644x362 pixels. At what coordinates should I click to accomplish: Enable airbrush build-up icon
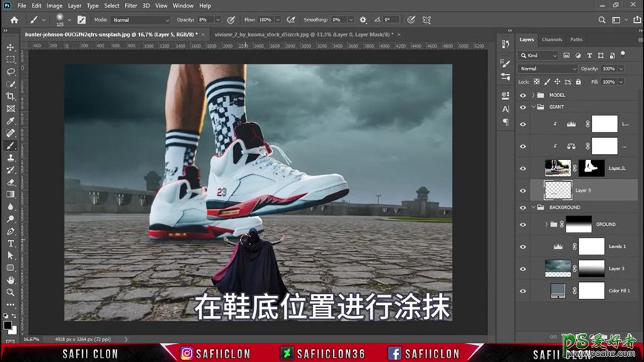pos(291,20)
